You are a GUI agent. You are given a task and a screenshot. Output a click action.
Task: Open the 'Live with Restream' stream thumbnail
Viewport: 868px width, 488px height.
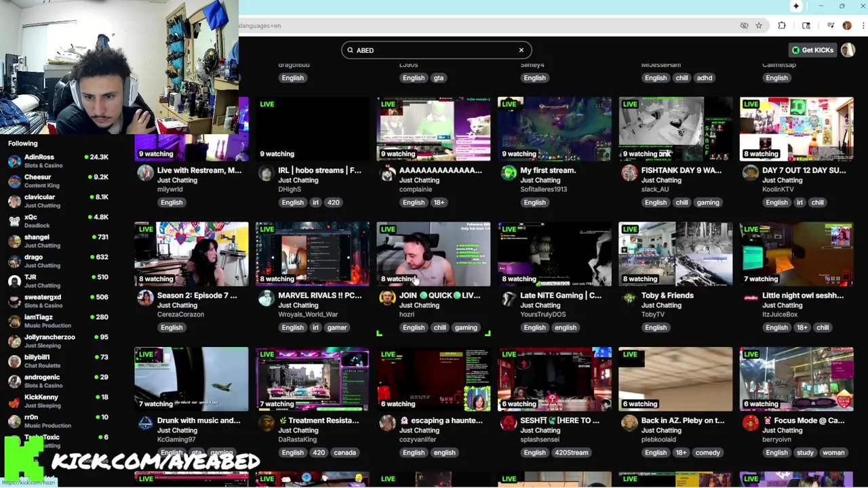tap(191, 129)
